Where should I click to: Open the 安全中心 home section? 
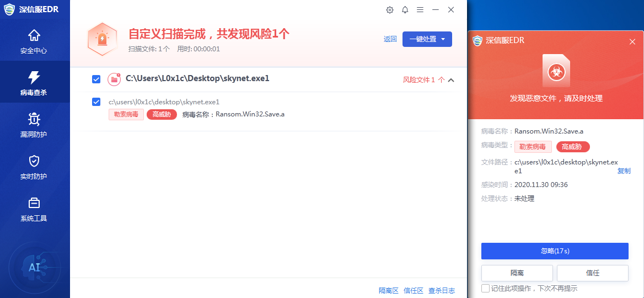[x=34, y=41]
